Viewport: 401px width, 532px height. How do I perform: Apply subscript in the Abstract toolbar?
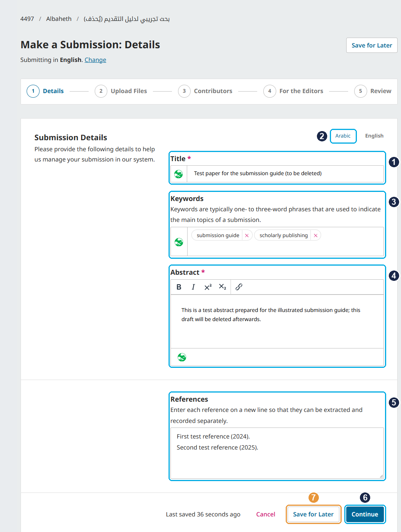click(223, 287)
